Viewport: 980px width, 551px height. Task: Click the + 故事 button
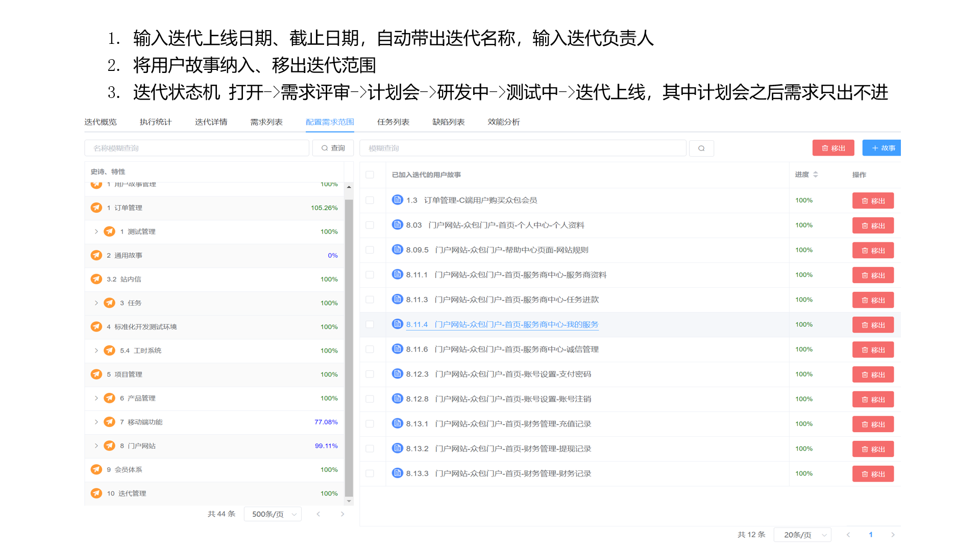click(x=881, y=148)
